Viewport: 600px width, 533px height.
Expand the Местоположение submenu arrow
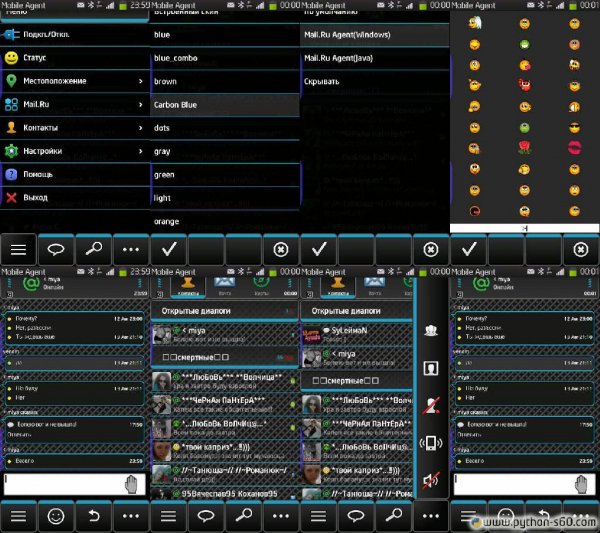tap(140, 81)
